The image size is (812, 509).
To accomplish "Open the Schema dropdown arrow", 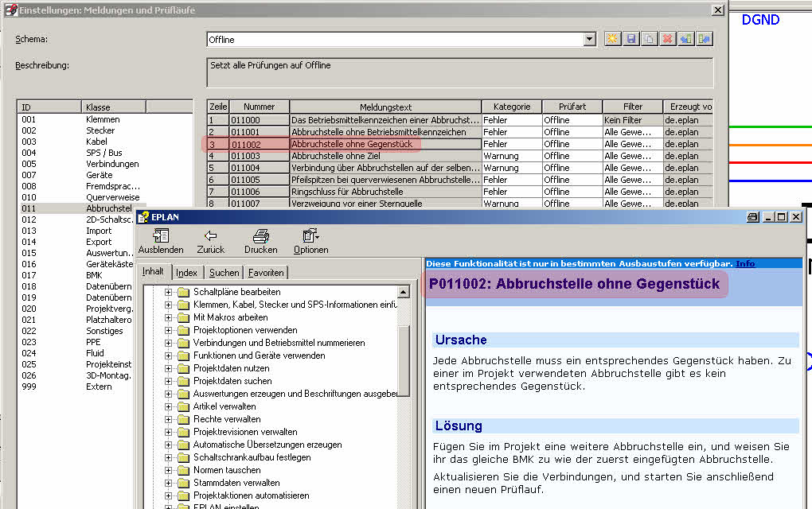I will [589, 39].
